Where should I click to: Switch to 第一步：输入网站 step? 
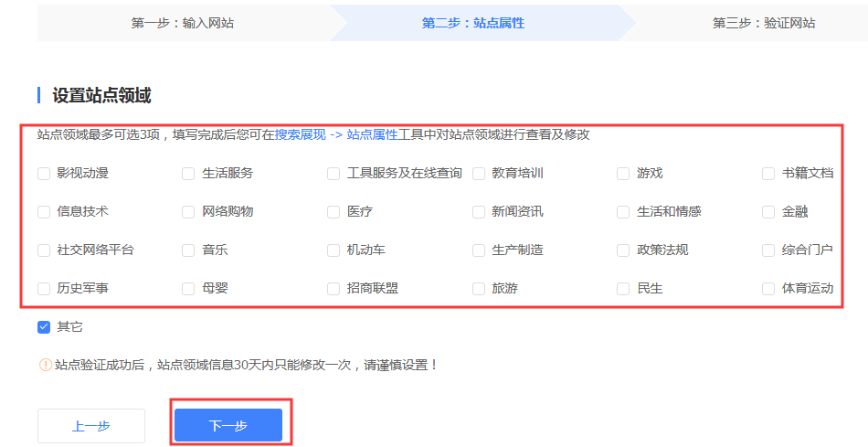click(x=183, y=23)
